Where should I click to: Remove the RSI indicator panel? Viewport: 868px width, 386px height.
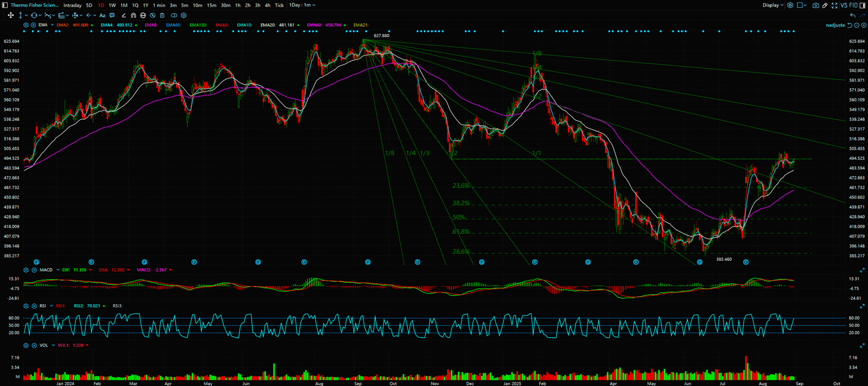[33, 306]
